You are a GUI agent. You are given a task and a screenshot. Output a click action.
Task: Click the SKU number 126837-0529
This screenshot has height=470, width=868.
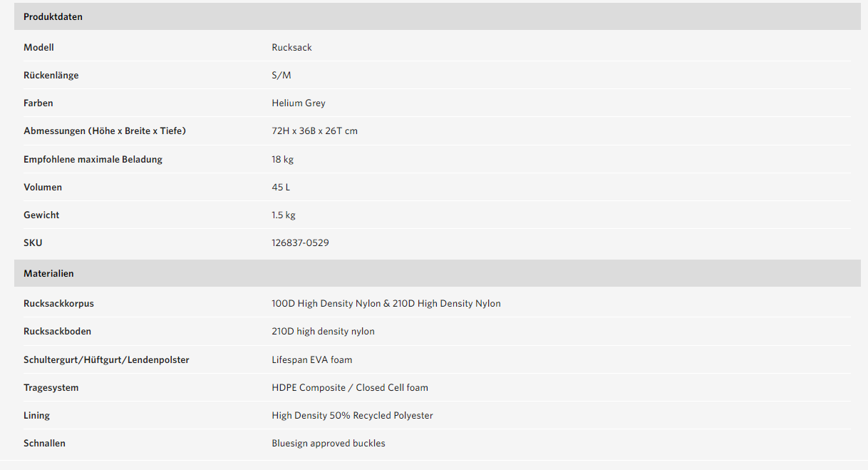click(300, 242)
